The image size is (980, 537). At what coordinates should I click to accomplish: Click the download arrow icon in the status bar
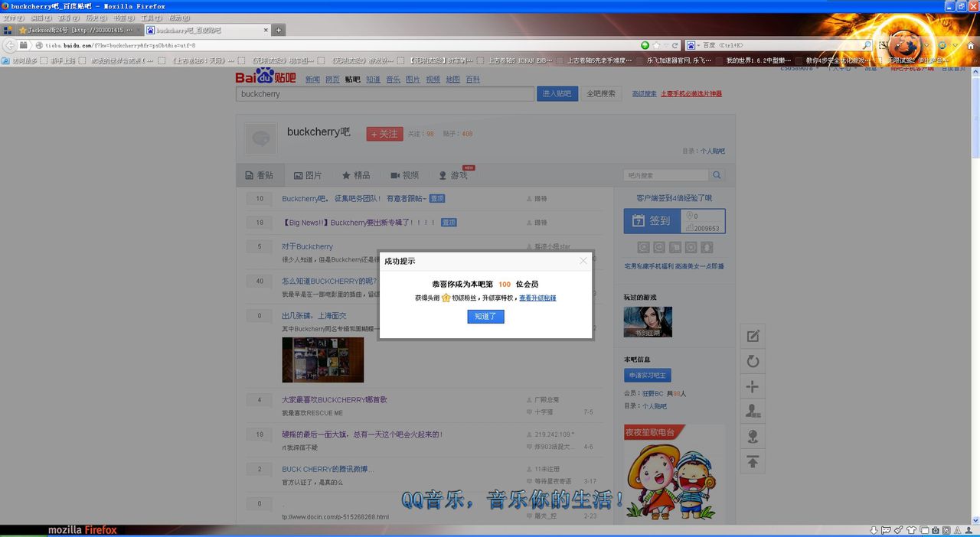(874, 530)
